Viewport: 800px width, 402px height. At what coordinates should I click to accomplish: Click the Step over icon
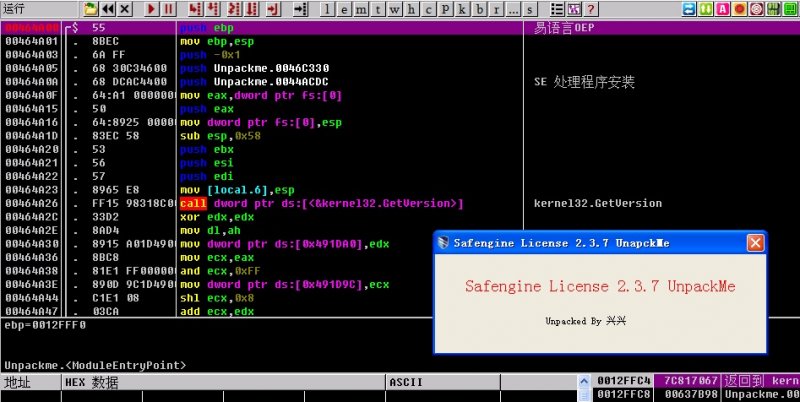point(212,9)
